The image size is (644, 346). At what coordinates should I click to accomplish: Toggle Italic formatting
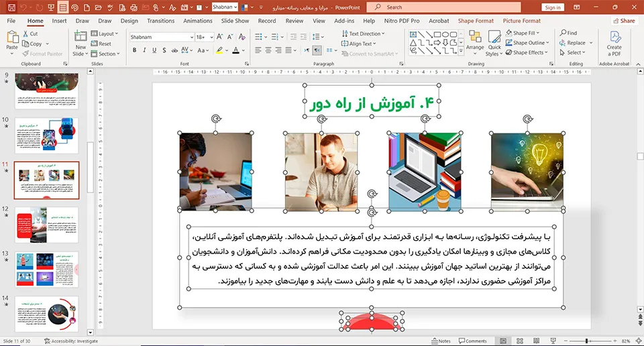click(144, 50)
